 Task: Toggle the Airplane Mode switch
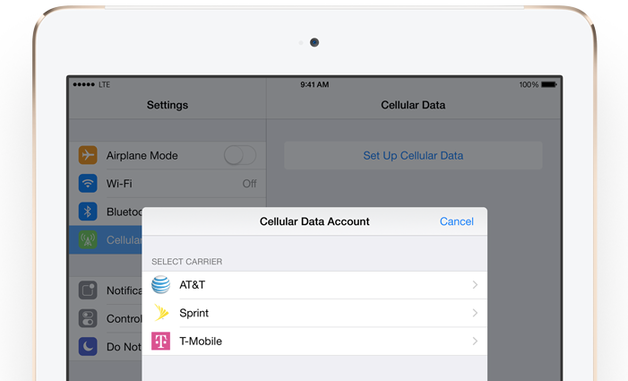[x=240, y=155]
